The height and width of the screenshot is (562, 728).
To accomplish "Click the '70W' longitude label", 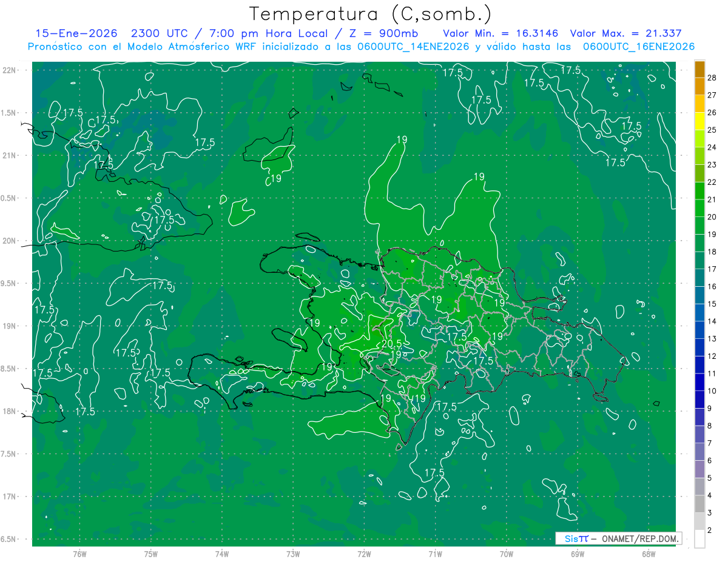I will click(507, 554).
